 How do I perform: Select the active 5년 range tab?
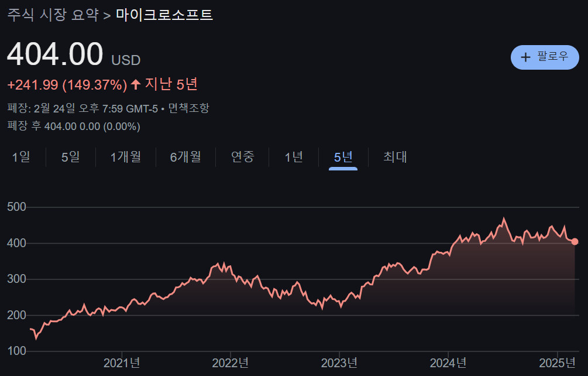pos(343,157)
